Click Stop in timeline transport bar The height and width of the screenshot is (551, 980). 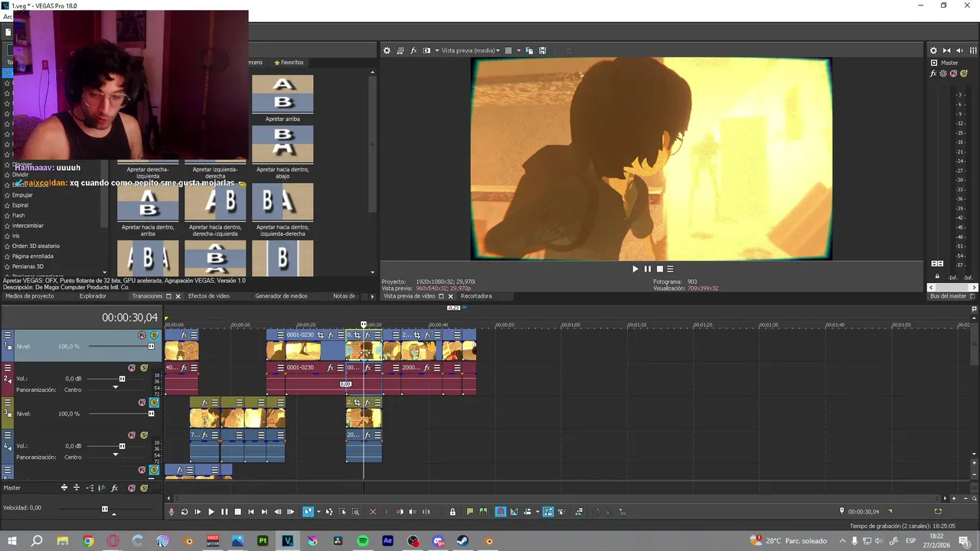coord(237,512)
